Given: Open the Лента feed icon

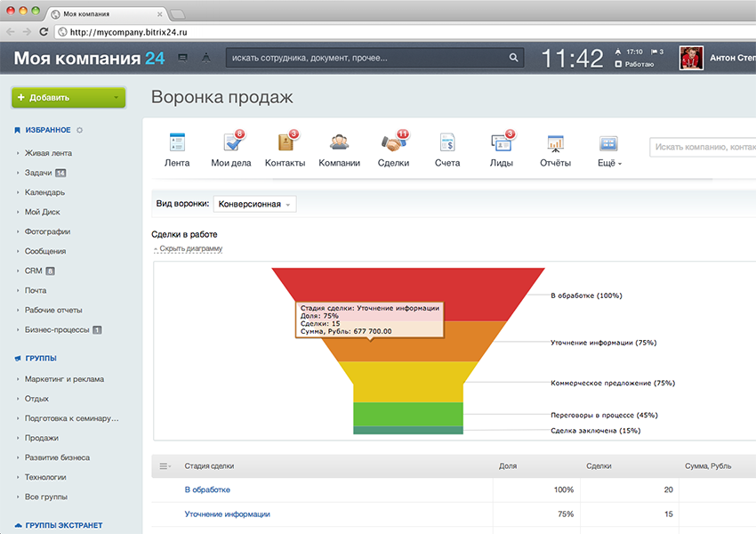Looking at the screenshot, I should (x=177, y=142).
